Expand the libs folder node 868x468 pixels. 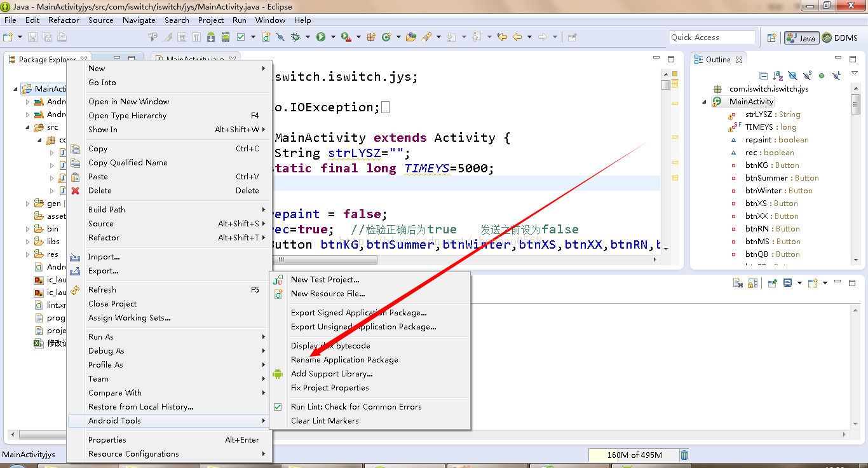28,242
